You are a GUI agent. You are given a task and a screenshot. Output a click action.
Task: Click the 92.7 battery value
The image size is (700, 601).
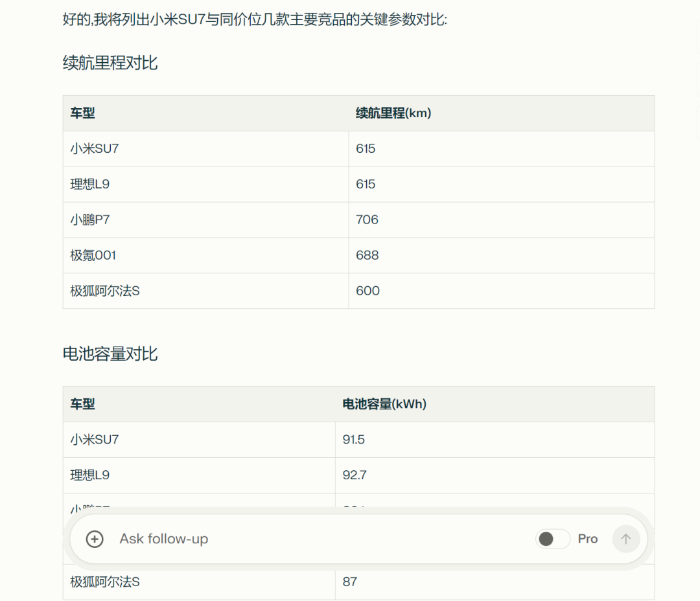[x=355, y=475]
